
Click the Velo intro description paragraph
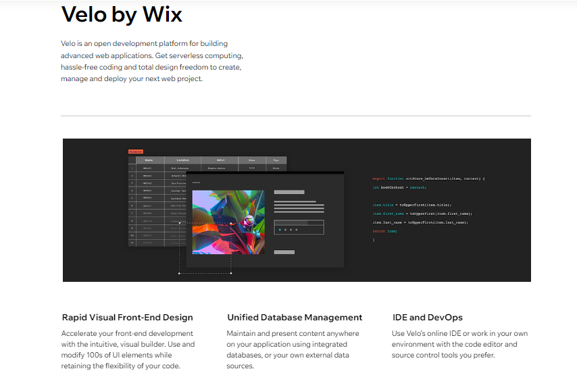coord(151,61)
